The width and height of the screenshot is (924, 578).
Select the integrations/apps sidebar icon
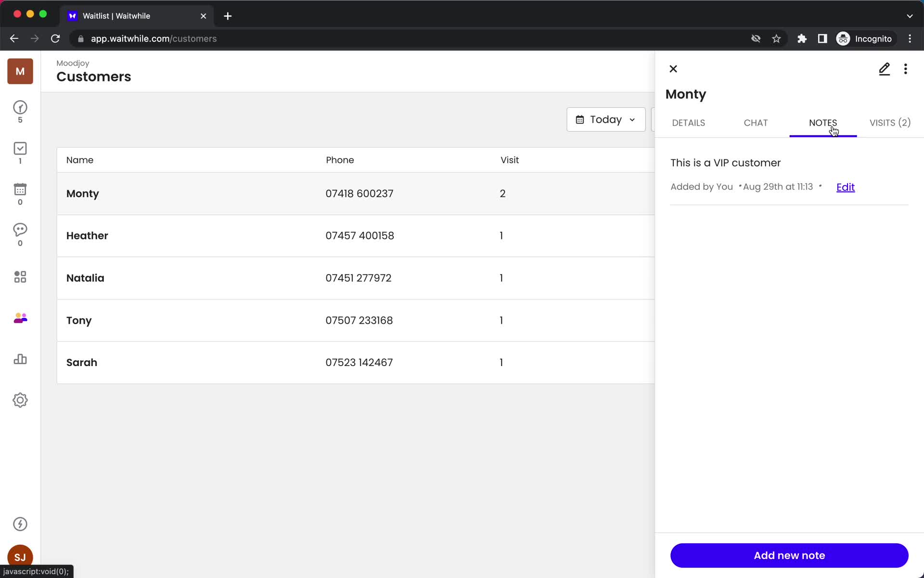[x=20, y=276]
